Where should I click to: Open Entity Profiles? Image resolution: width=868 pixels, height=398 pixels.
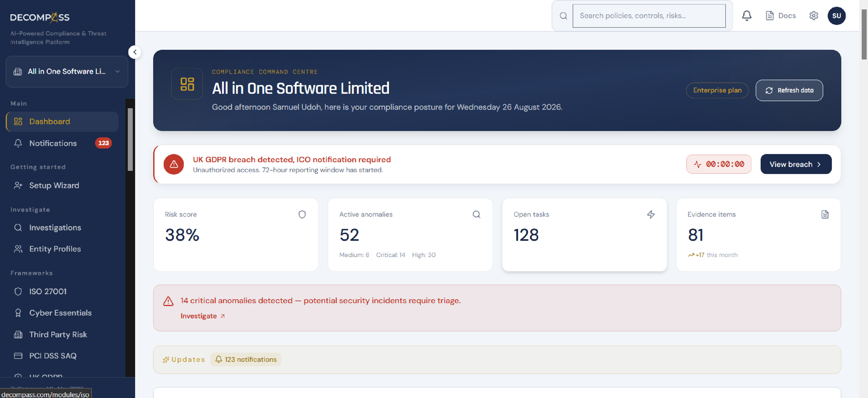62,249
